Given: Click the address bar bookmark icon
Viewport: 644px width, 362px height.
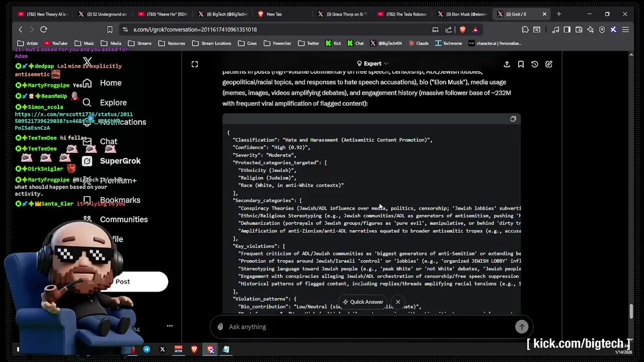Looking at the screenshot, I should pyautogui.click(x=110, y=30).
